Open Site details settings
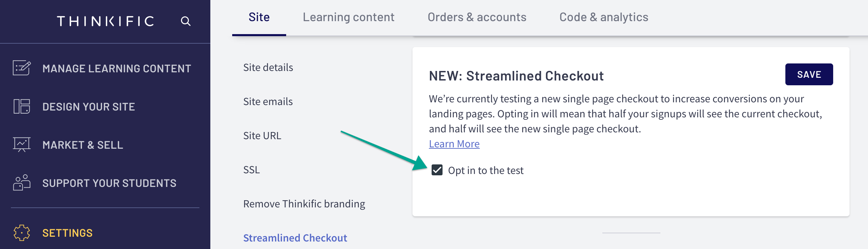The height and width of the screenshot is (249, 868). [268, 68]
